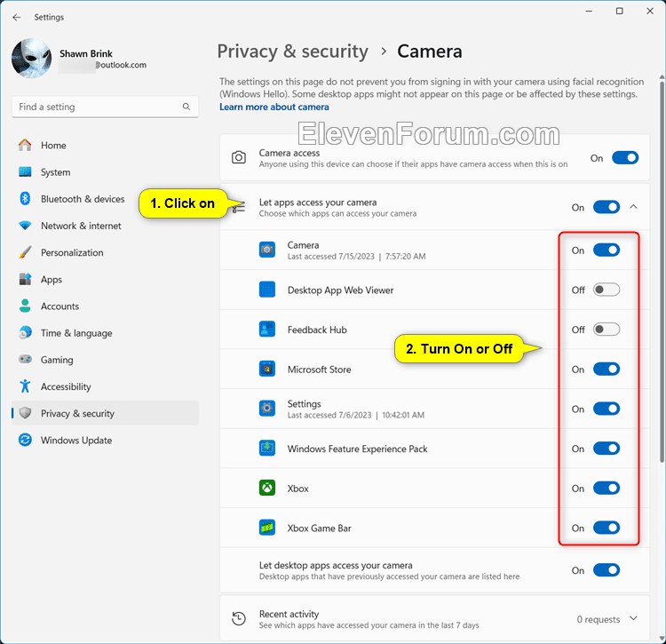Click the System monitor icon
This screenshot has height=644, width=666.
pyautogui.click(x=25, y=172)
